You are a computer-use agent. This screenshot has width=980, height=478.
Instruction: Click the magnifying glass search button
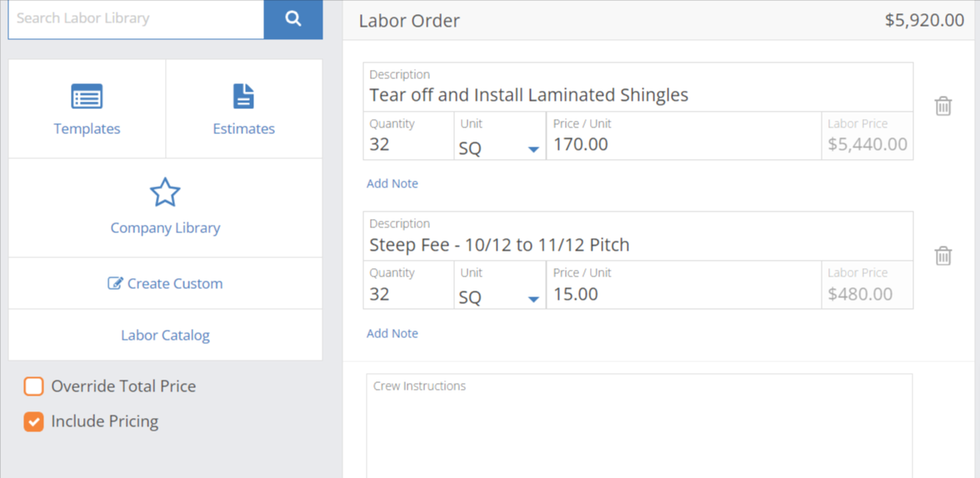[x=293, y=19]
